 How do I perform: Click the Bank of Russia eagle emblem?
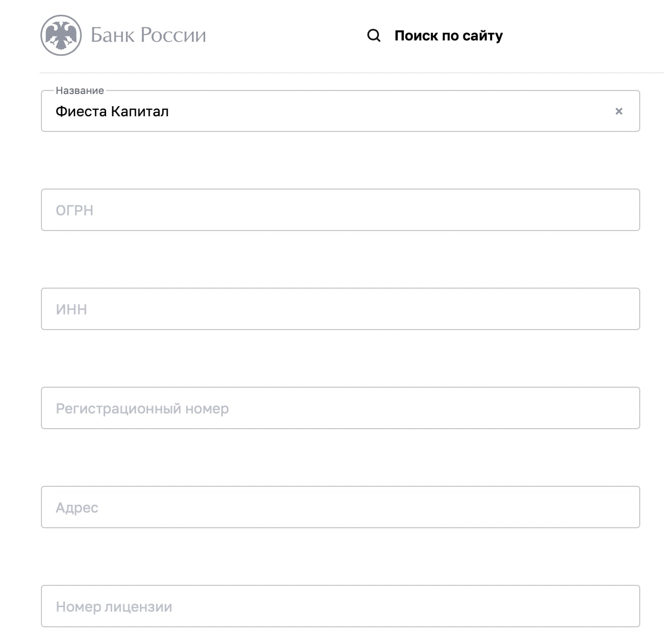tap(61, 35)
